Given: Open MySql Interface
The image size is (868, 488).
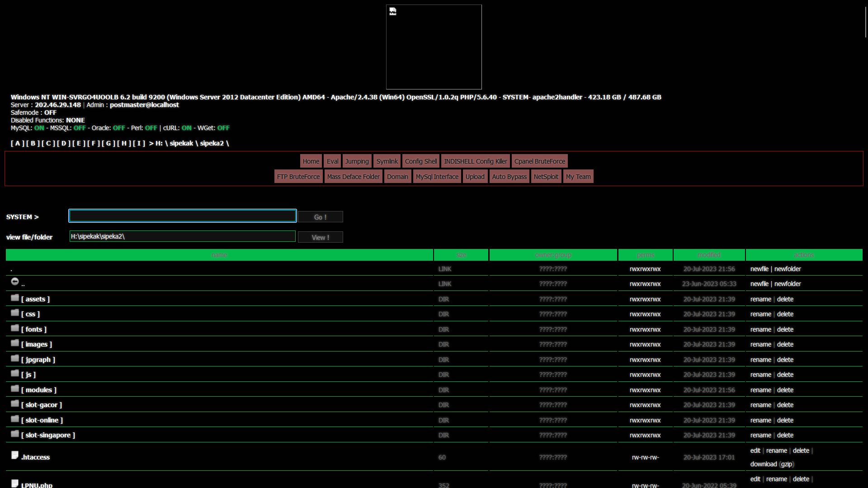Looking at the screenshot, I should point(437,177).
